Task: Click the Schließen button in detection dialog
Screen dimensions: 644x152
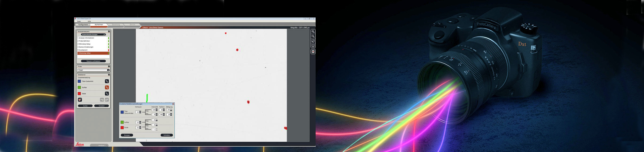Action: pyautogui.click(x=167, y=135)
